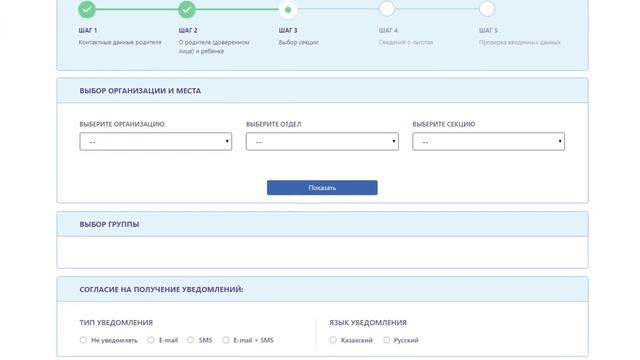Click the Step 2 green checkmark circle
The height and width of the screenshot is (360, 640).
(x=187, y=9)
